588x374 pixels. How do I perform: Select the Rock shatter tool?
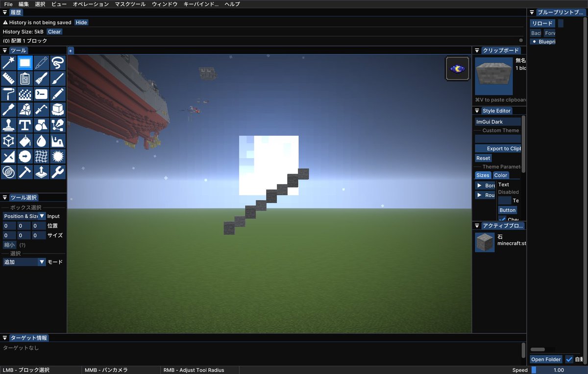pyautogui.click(x=25, y=110)
